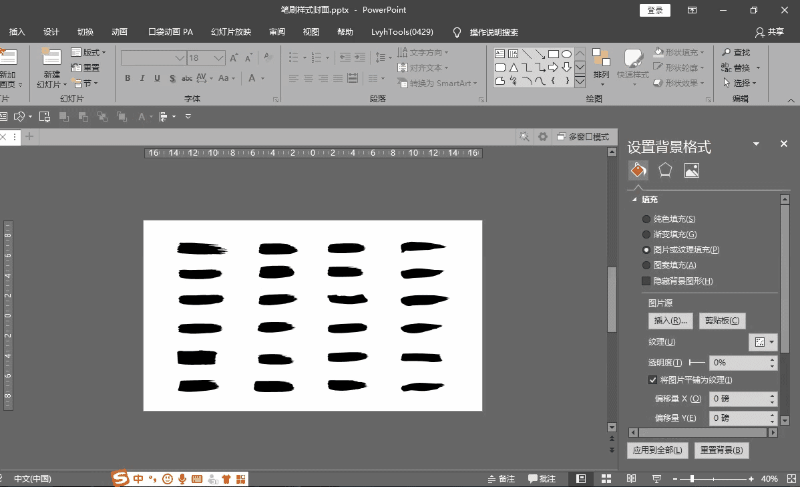Open 幻灯片放映 (Slide Show) tab
The height and width of the screenshot is (487, 800).
point(231,32)
